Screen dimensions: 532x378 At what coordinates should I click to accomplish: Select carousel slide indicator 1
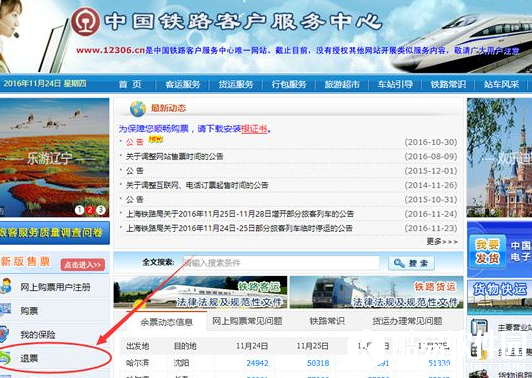[x=79, y=210]
